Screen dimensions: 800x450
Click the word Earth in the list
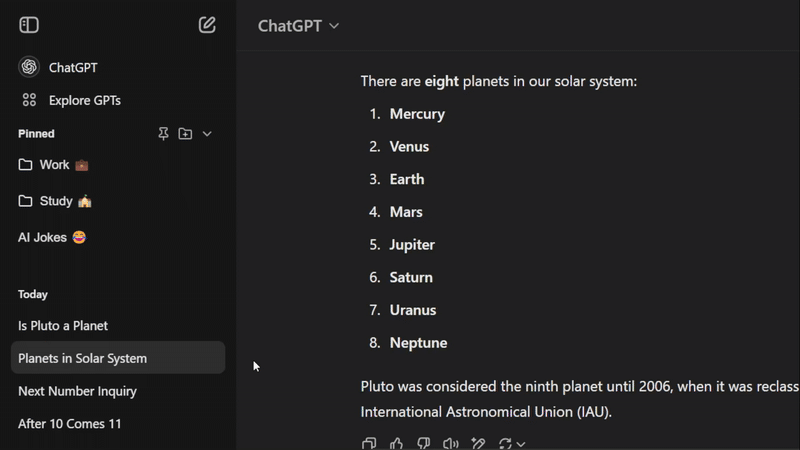pos(407,179)
